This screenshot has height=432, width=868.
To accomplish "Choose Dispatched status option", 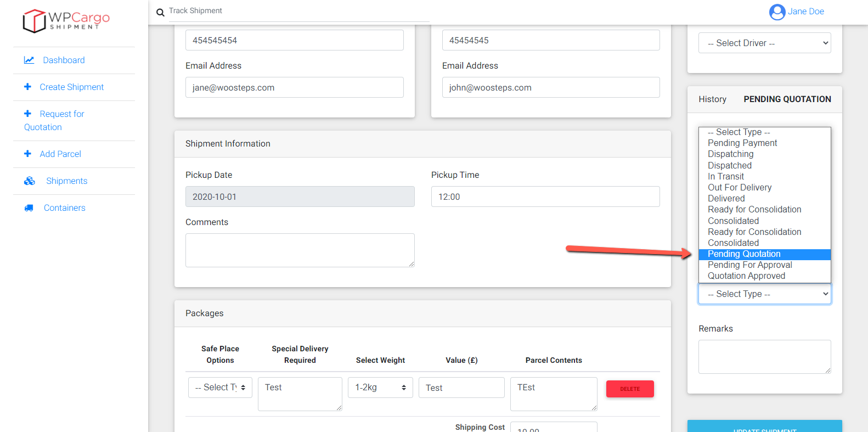I will pyautogui.click(x=764, y=165).
